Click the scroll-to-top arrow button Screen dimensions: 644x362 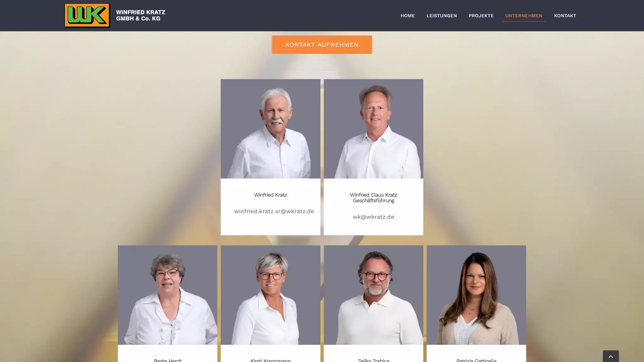pos(611,356)
